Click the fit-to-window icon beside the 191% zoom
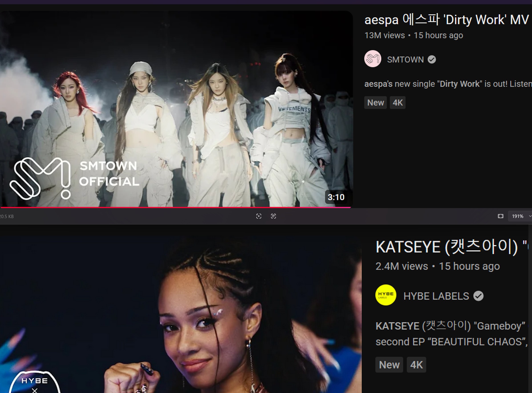Image resolution: width=532 pixels, height=393 pixels. click(x=501, y=216)
